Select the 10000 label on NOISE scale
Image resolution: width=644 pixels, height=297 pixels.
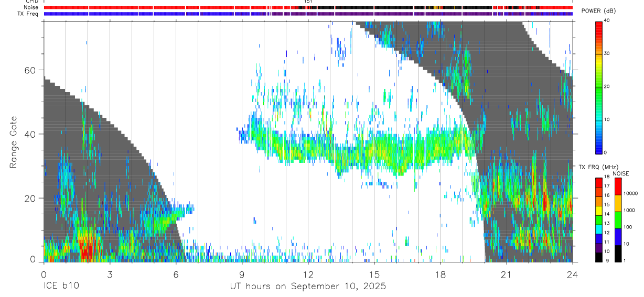coord(631,194)
